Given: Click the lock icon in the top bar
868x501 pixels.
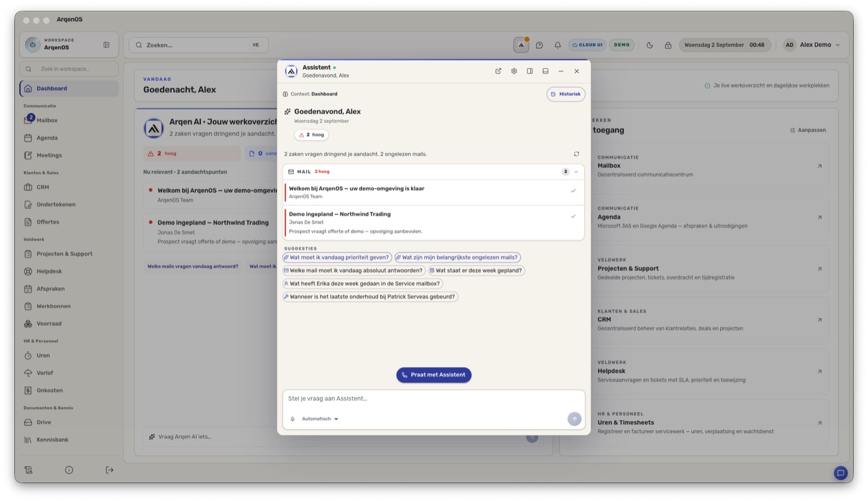Looking at the screenshot, I should [668, 45].
